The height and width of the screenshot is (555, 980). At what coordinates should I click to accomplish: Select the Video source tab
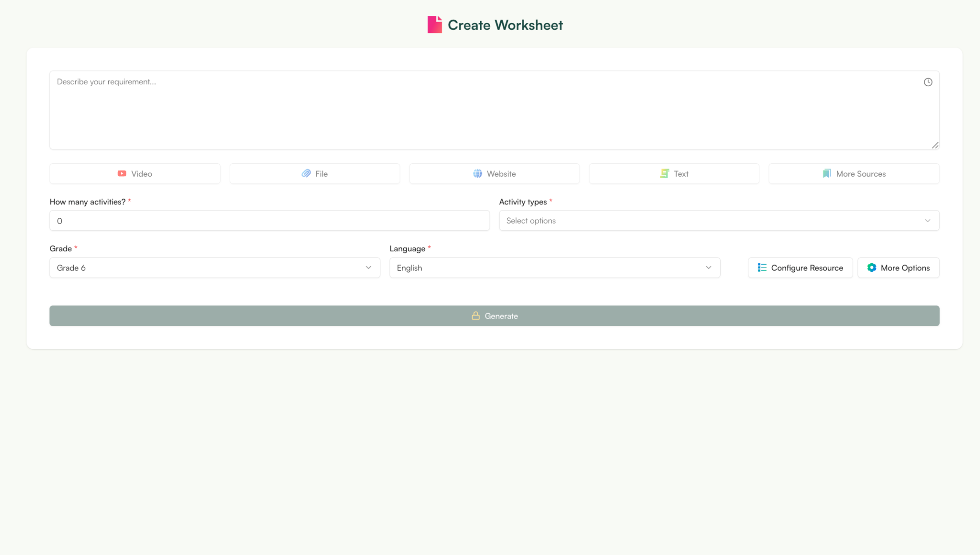(134, 173)
